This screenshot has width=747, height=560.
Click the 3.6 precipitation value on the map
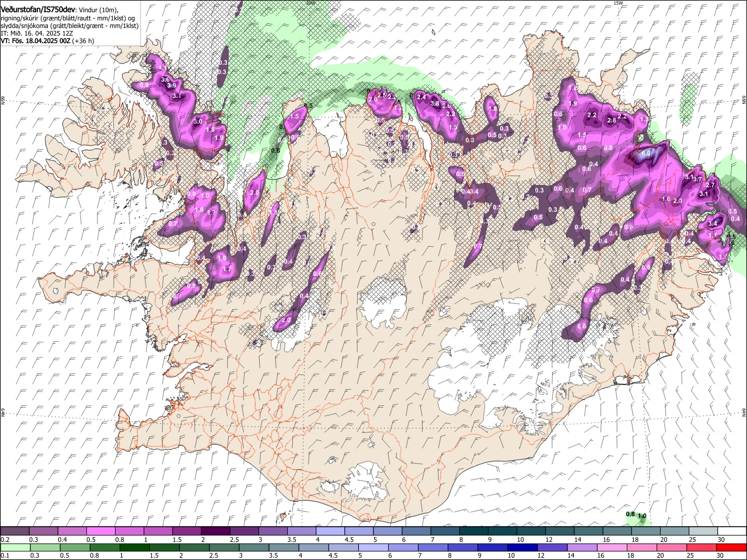165,79
